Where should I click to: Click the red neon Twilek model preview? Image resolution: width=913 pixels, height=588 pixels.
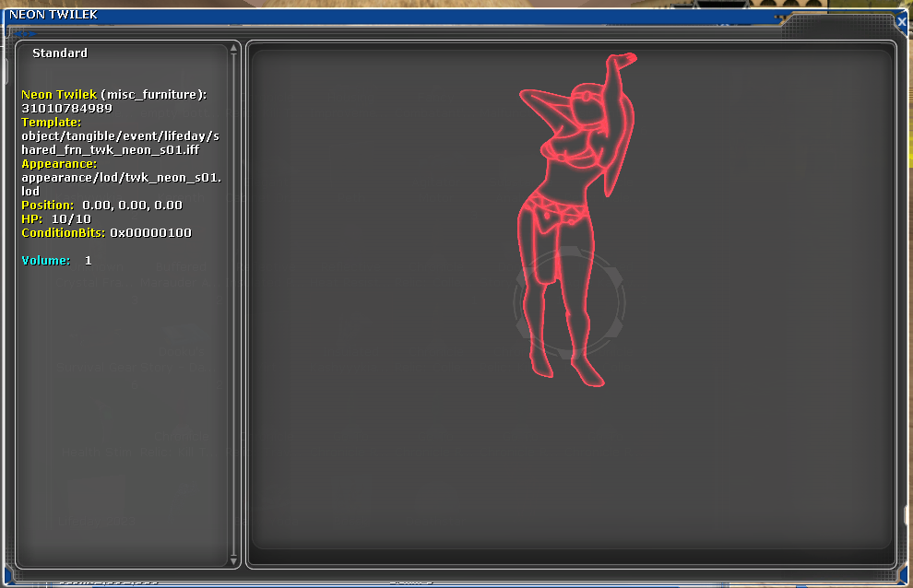point(576,219)
